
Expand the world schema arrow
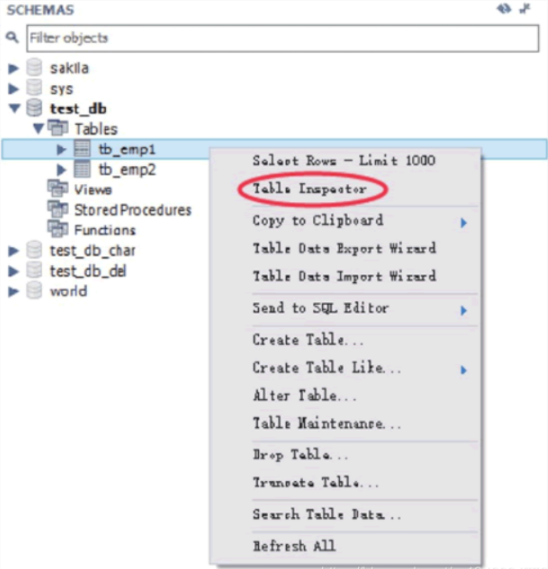pyautogui.click(x=13, y=291)
